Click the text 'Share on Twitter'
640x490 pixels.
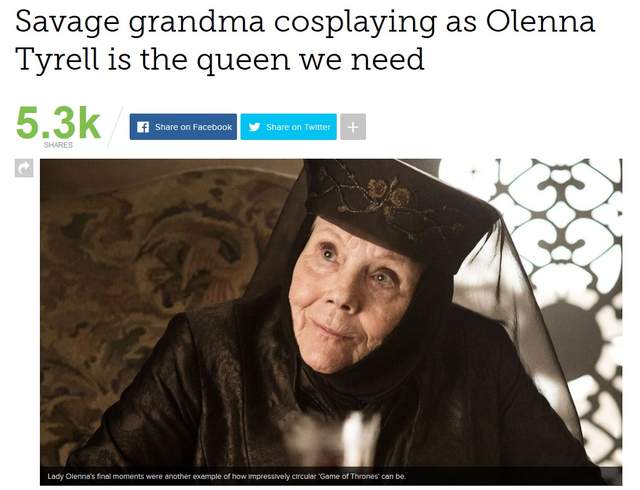tap(298, 127)
